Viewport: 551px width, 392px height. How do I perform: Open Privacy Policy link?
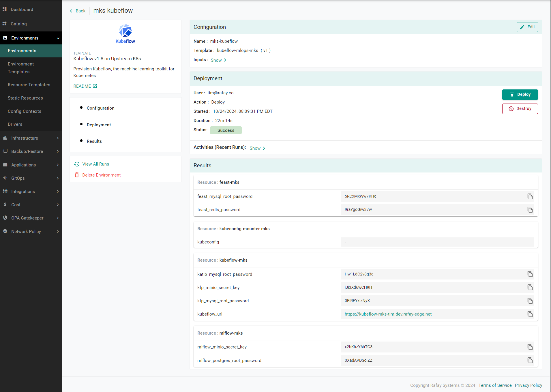[528, 385]
